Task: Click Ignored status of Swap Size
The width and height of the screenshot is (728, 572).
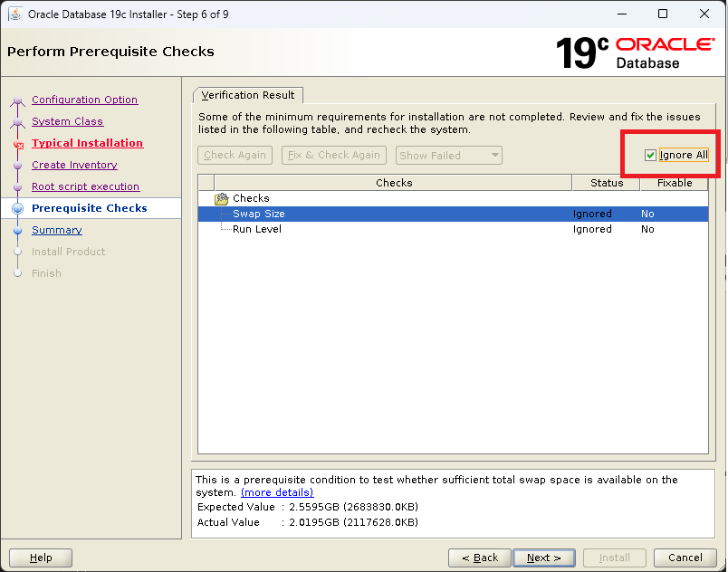Action: tap(592, 214)
